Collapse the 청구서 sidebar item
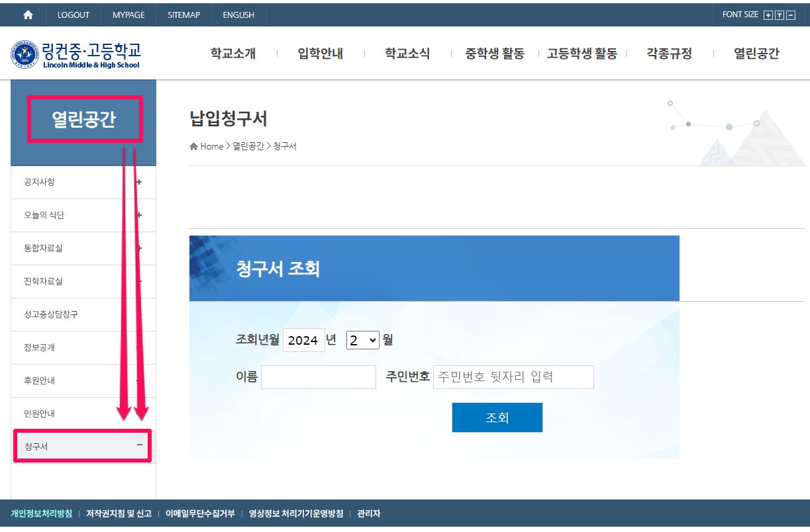 [x=139, y=446]
